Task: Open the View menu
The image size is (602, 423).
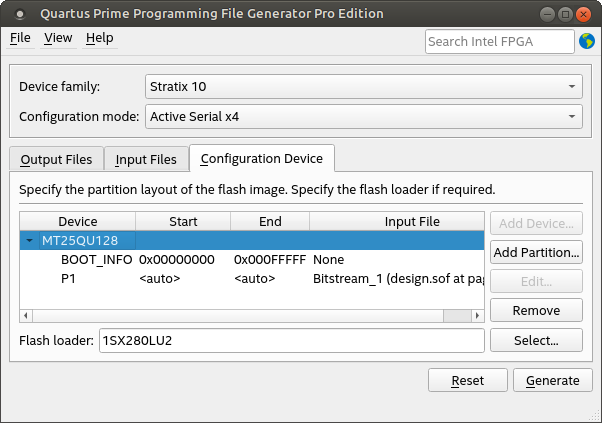Action: (58, 38)
